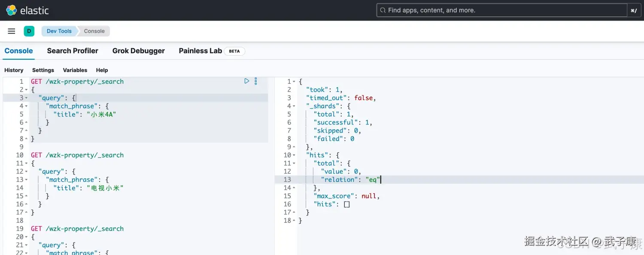
Task: Collapse the _shards section in response
Action: pos(293,106)
